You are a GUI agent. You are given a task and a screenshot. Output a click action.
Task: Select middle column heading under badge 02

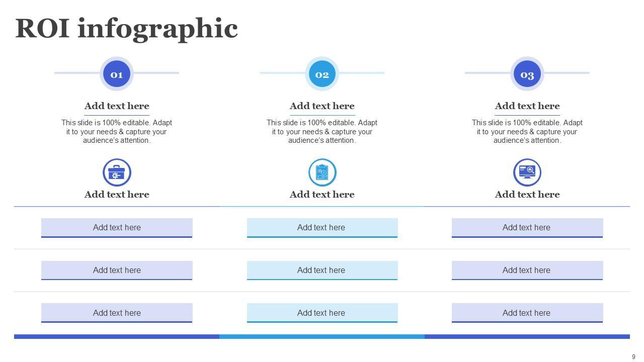point(322,106)
